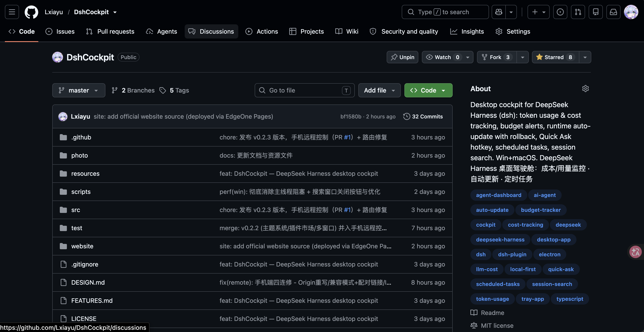
Task: Open the .gitignore file
Action: [85, 264]
